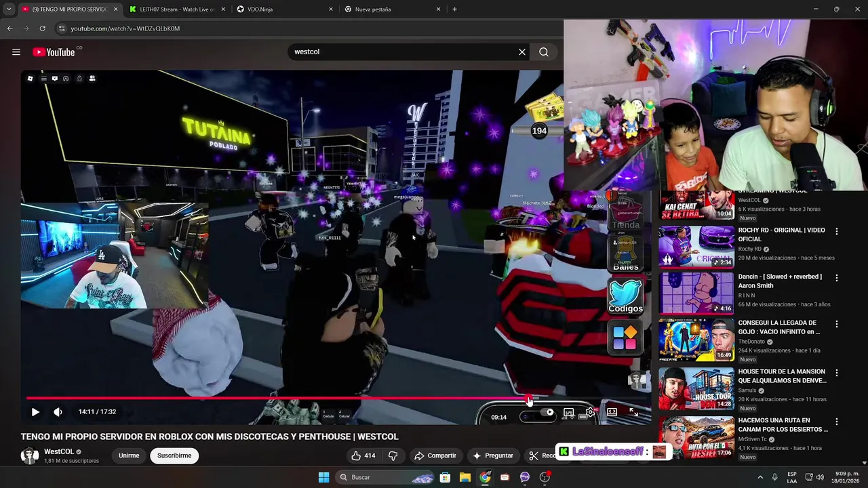The image size is (868, 488).
Task: Open options for ROCHY RD - ORIGINAL video
Action: (836, 231)
